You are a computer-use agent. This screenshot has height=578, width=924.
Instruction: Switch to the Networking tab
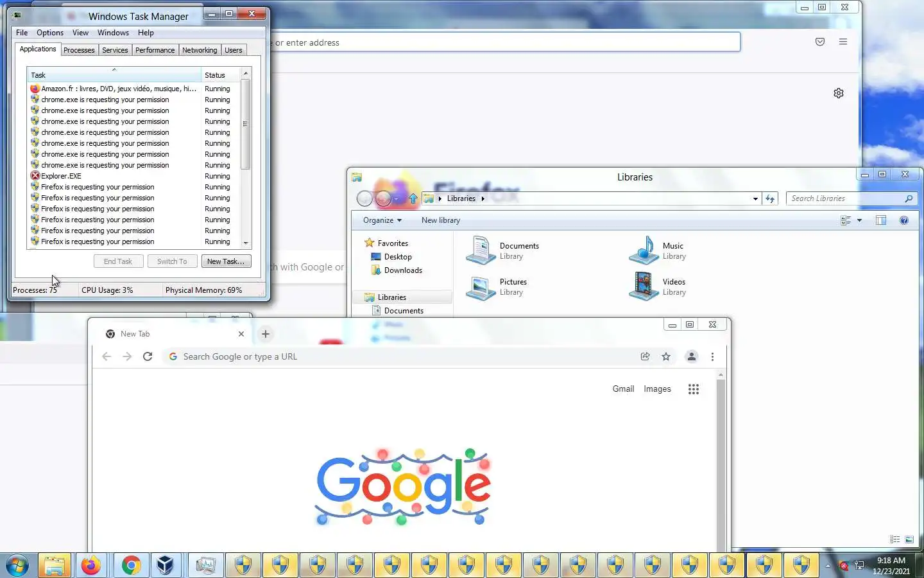(200, 50)
